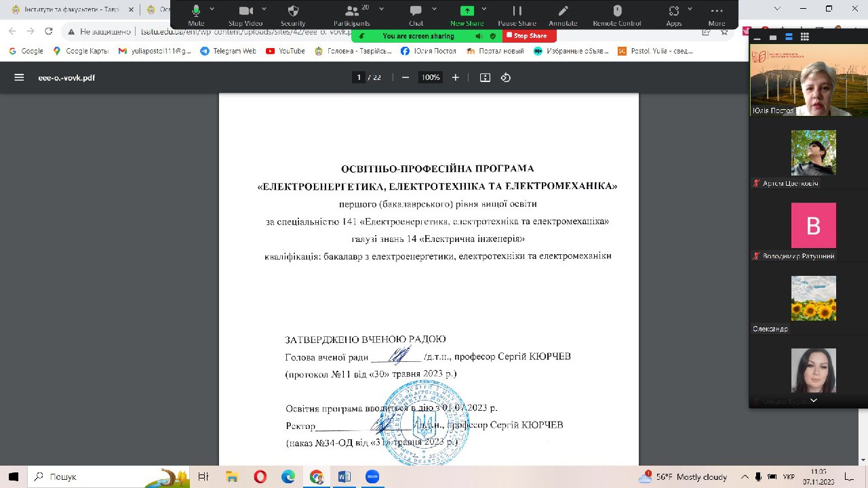Mute the microphone in Zoom toolbar
The height and width of the screenshot is (488, 868).
click(x=196, y=14)
